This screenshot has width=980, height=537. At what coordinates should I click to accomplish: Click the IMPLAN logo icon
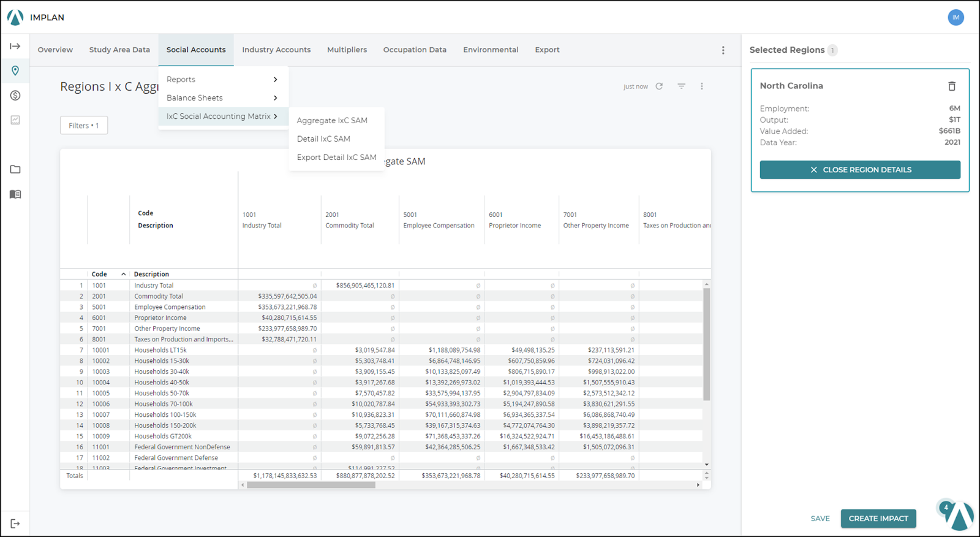[x=15, y=17]
